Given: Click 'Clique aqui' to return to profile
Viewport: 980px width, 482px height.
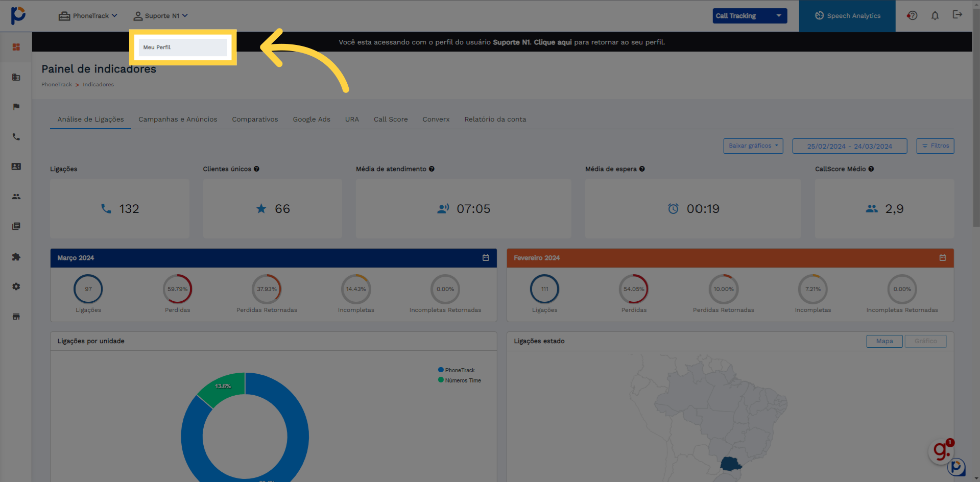Looking at the screenshot, I should (x=553, y=42).
